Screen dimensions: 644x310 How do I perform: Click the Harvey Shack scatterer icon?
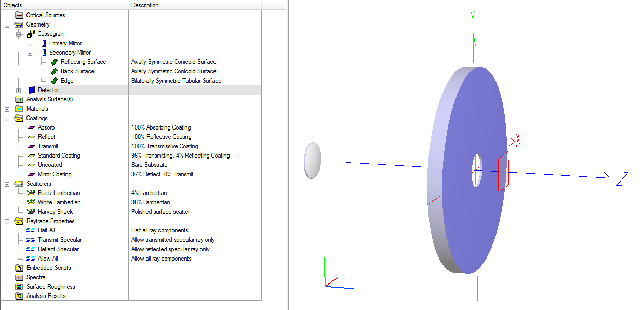[31, 212]
